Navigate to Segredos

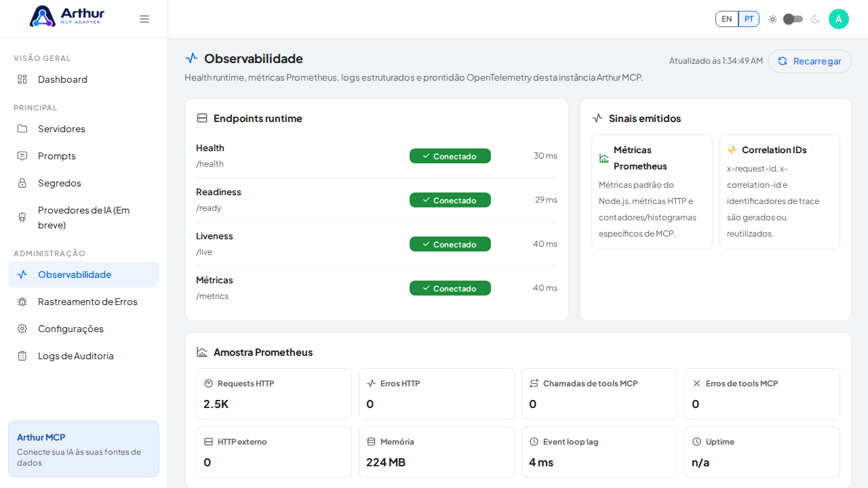point(84,183)
